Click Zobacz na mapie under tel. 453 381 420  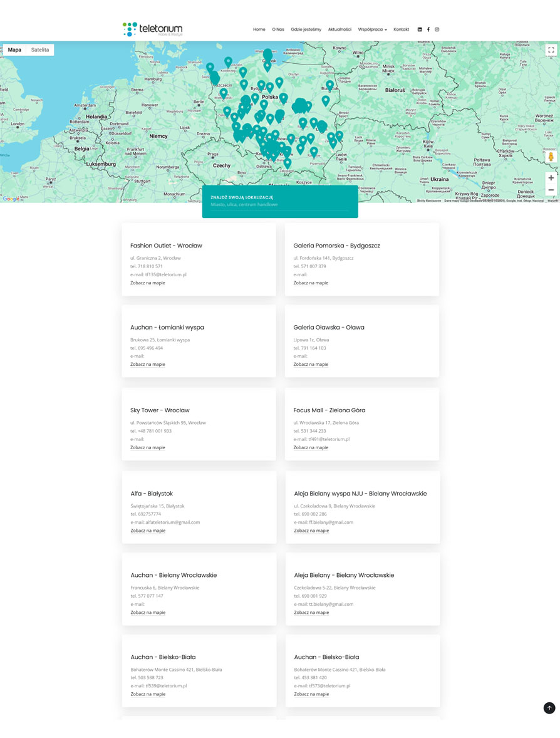coord(311,694)
